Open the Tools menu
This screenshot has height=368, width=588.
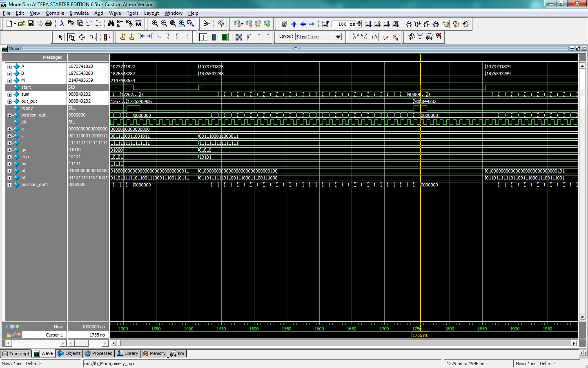132,13
